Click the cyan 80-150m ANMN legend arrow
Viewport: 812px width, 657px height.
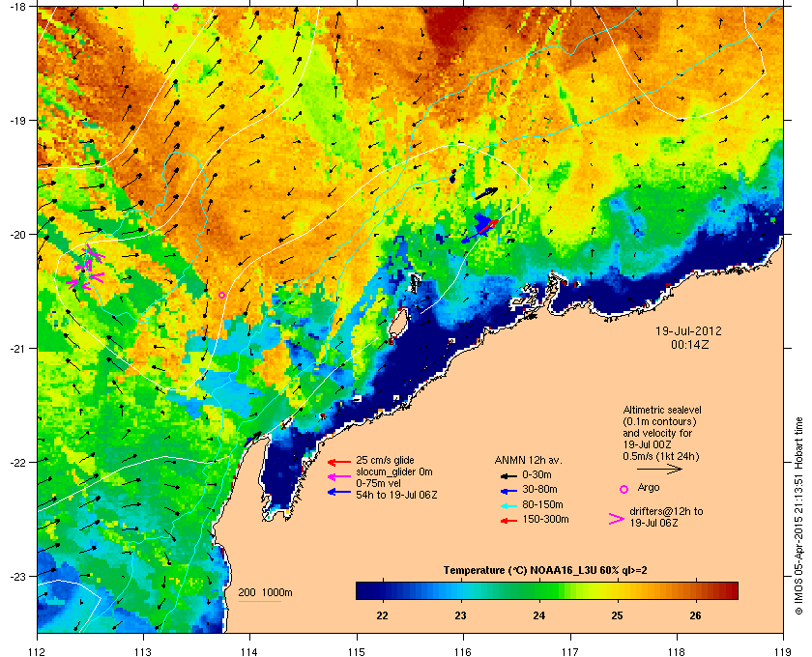(x=508, y=506)
